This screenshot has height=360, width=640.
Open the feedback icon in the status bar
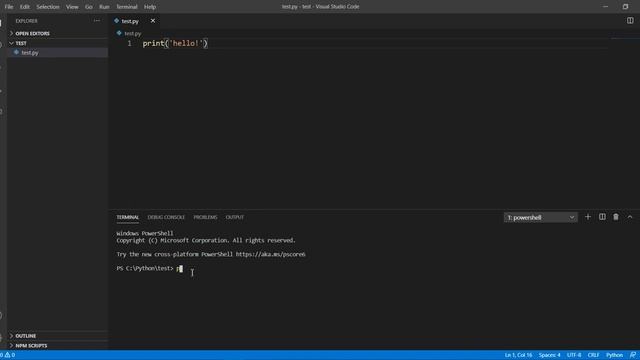633,355
